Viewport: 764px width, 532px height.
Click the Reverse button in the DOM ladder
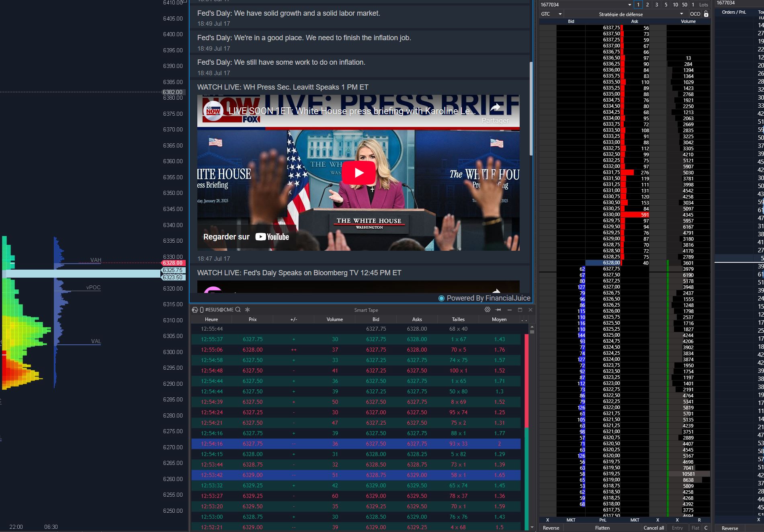click(x=551, y=528)
